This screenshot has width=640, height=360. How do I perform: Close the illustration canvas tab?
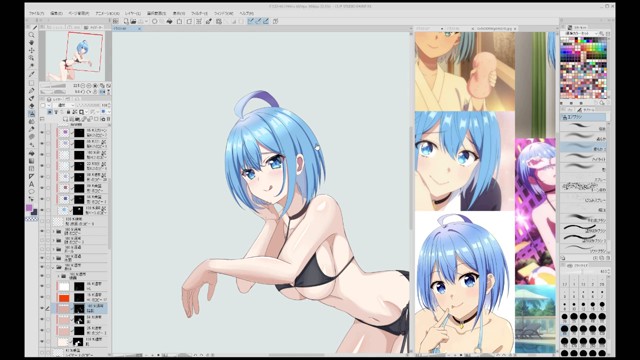point(139,29)
